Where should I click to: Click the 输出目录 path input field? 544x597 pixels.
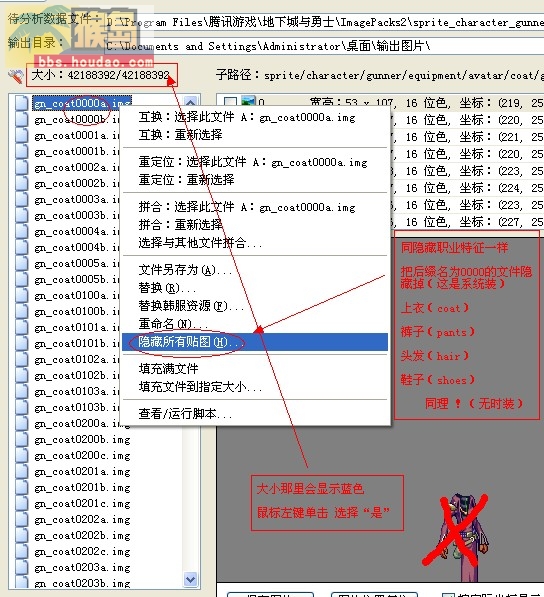[324, 46]
